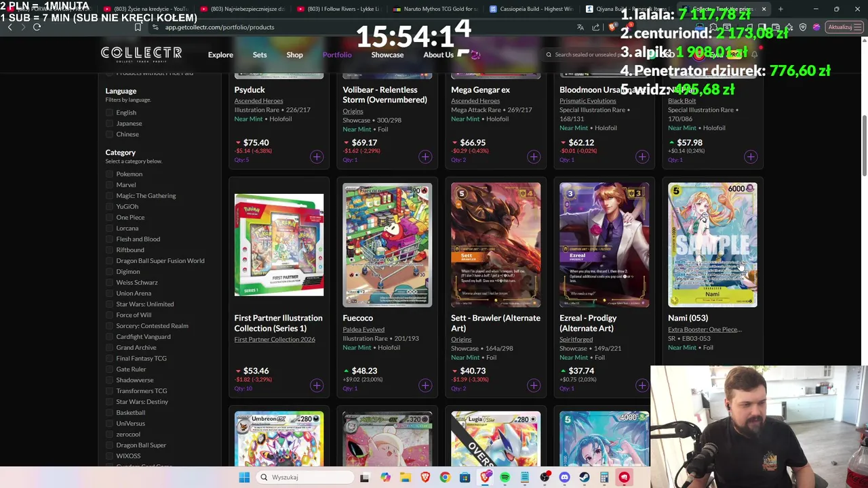Open the Showcase nav item

point(387,55)
